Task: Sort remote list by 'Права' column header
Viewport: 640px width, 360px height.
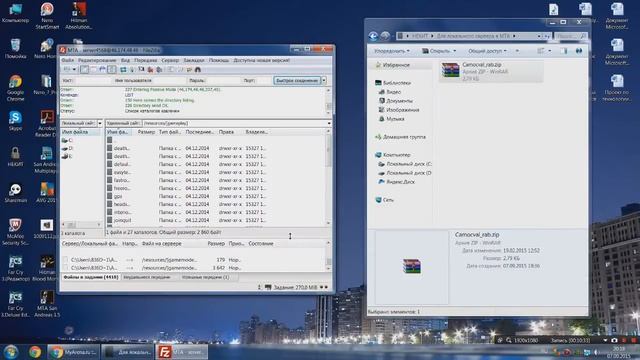Action: [226, 132]
